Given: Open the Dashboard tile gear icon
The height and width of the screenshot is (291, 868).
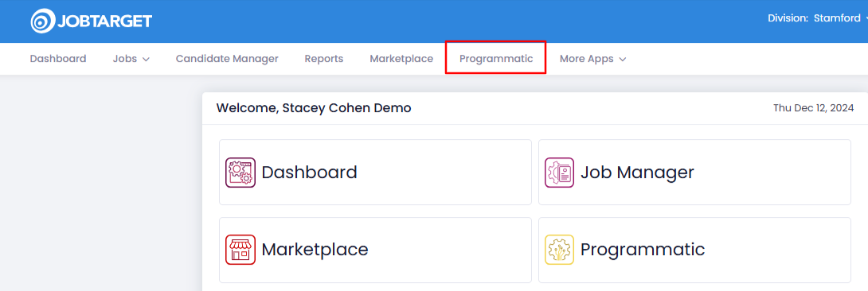Looking at the screenshot, I should (x=240, y=173).
